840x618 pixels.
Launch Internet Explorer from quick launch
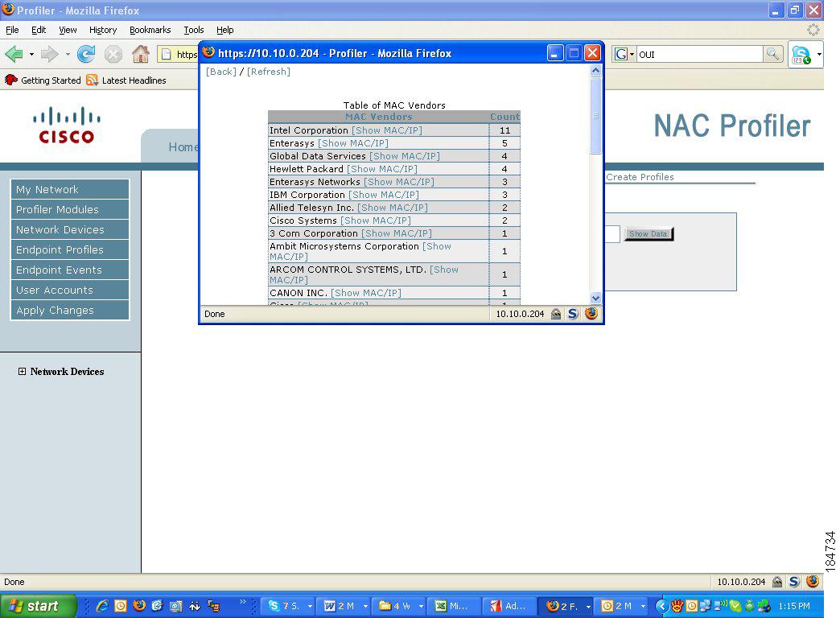tap(102, 606)
